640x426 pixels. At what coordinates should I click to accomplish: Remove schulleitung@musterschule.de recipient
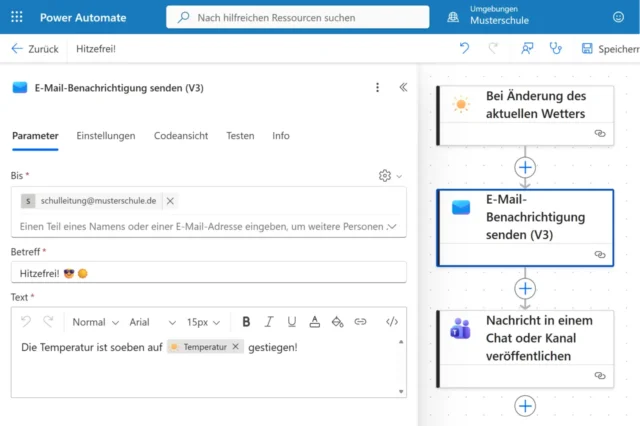(170, 201)
